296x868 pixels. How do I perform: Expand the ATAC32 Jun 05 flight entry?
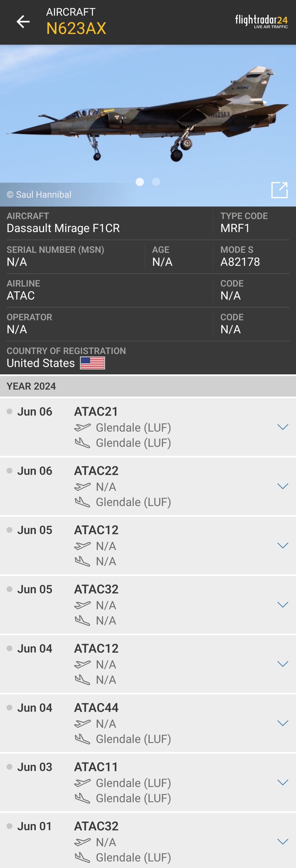[x=282, y=604]
